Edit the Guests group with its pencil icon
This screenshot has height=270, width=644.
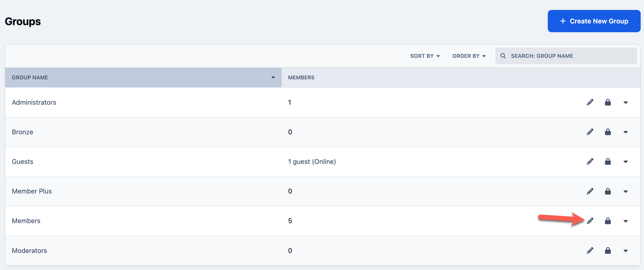pos(590,162)
